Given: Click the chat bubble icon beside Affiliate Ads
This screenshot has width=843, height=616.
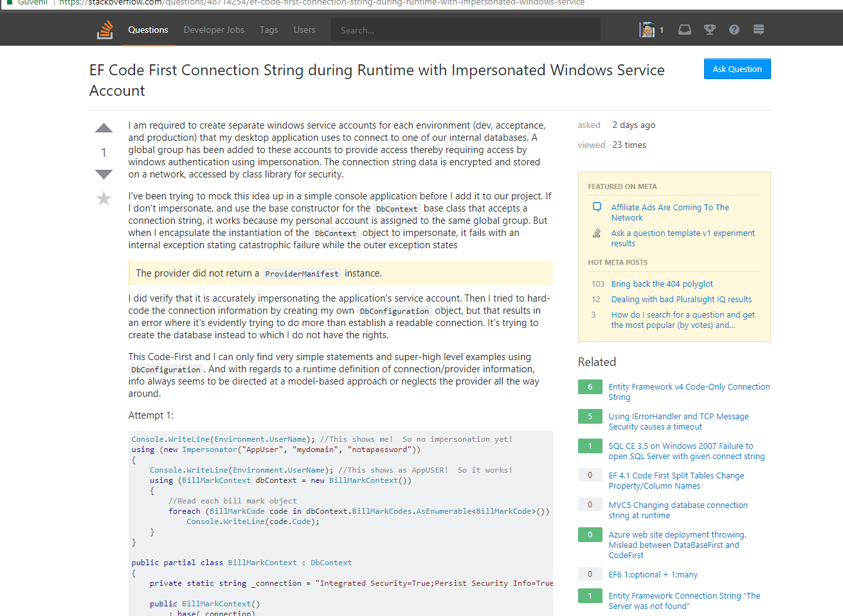Looking at the screenshot, I should coord(597,207).
